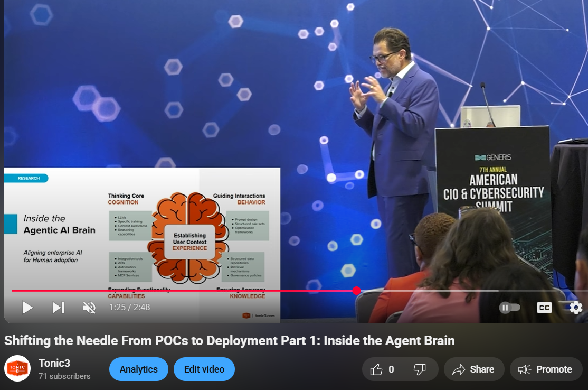This screenshot has width=588, height=390.
Task: Click the 71 subscribers text
Action: [64, 376]
